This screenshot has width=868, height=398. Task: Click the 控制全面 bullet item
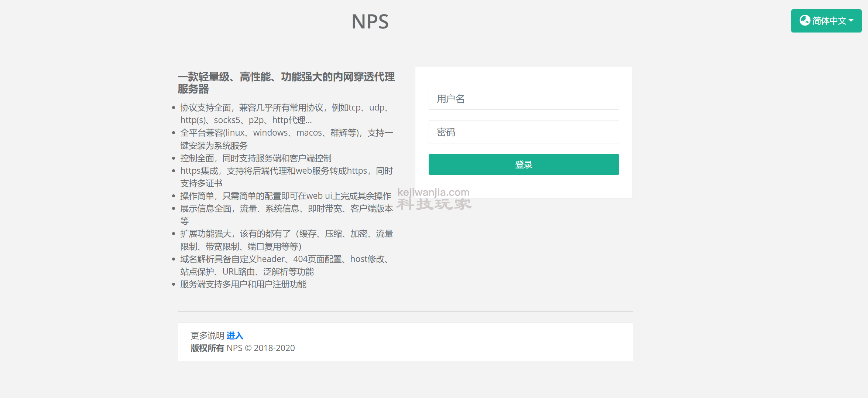click(255, 158)
